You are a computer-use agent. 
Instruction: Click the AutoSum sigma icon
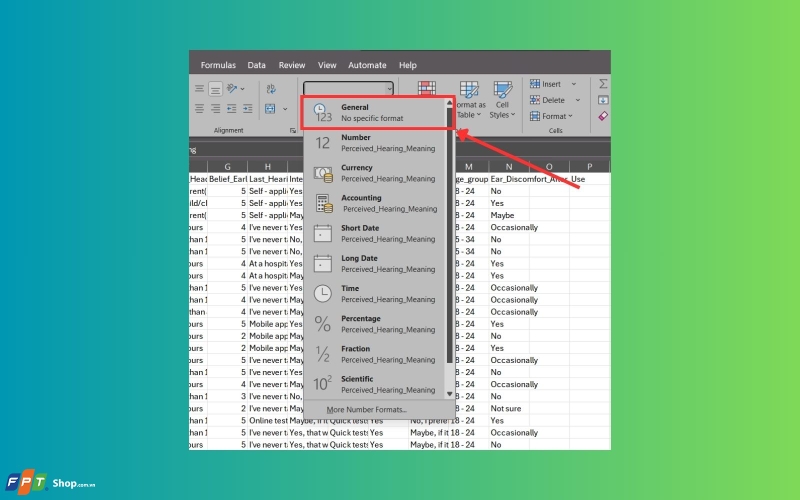click(x=603, y=83)
